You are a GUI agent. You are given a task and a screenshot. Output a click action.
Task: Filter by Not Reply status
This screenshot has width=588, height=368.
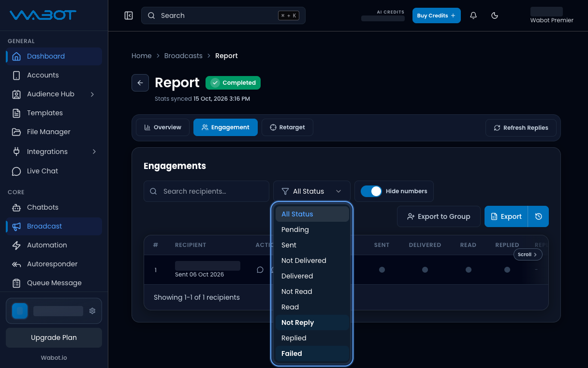[x=312, y=322]
